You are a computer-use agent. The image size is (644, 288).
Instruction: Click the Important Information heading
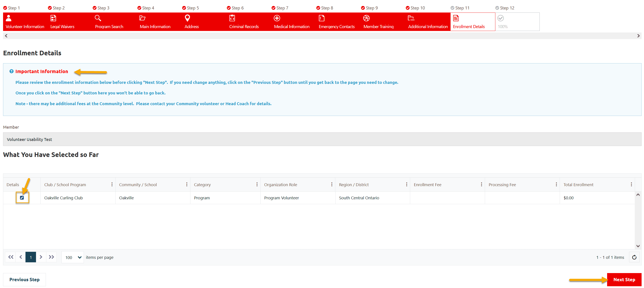42,72
